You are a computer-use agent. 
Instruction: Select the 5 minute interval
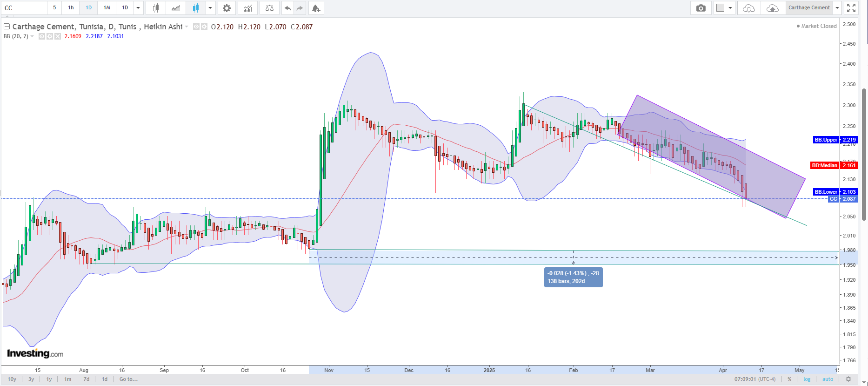[54, 8]
